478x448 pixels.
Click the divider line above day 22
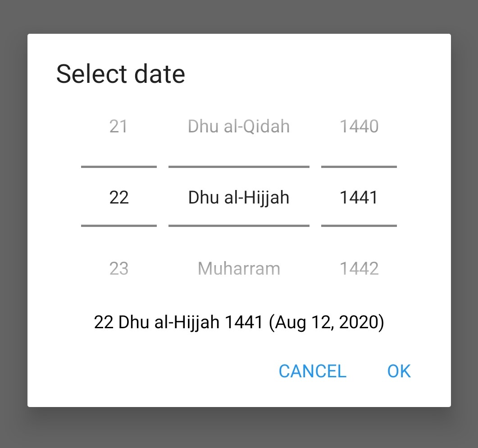coord(119,167)
